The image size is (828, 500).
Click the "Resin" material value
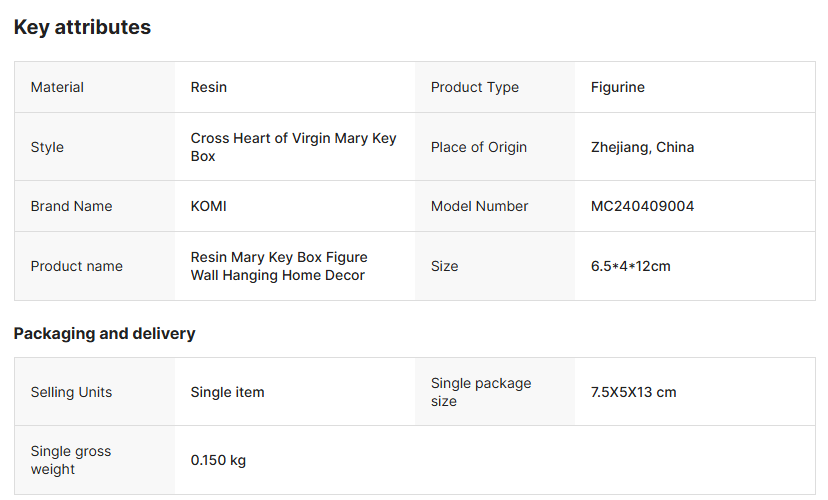(x=209, y=87)
